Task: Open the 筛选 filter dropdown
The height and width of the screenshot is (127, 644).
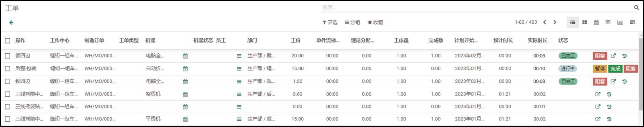Action: (x=330, y=22)
